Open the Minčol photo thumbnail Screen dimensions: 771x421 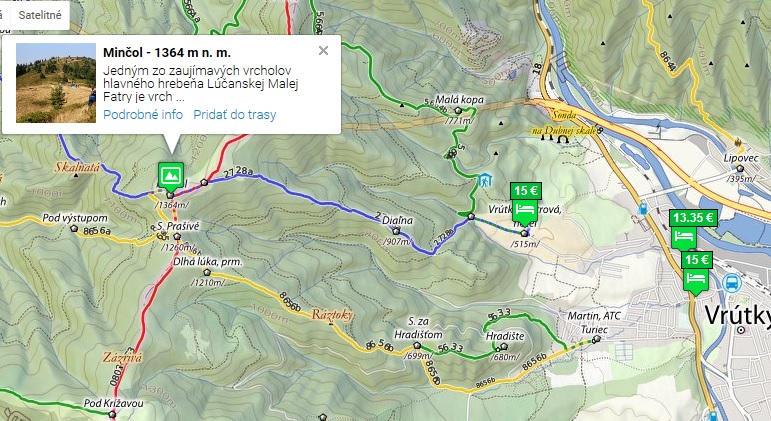[x=56, y=83]
